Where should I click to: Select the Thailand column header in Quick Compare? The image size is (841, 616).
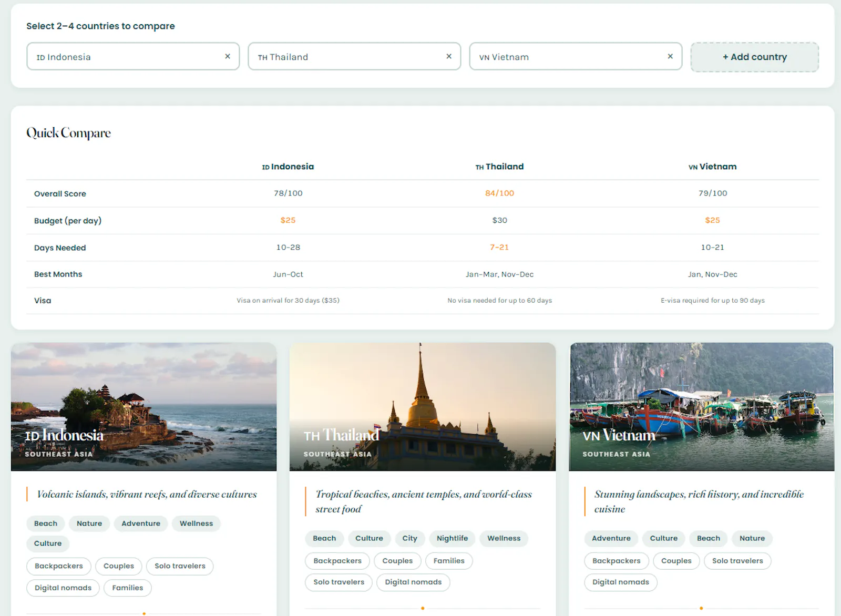click(x=499, y=167)
